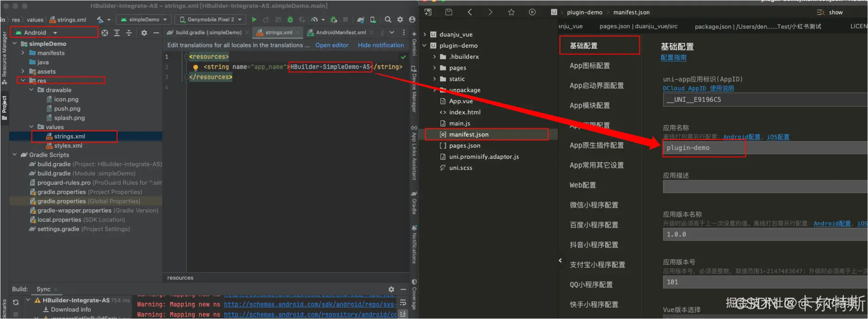Collapse all items in Project panel
Viewport: 868px width, 319px height.
[x=129, y=33]
